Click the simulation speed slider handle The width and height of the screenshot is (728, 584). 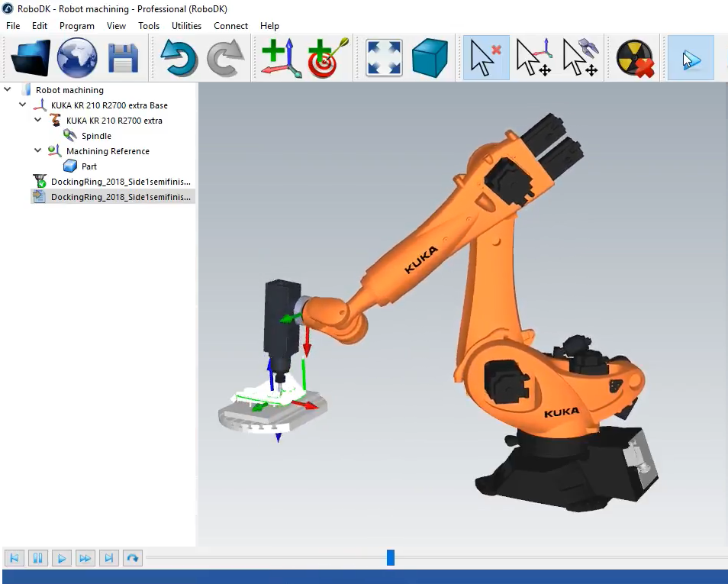pos(390,558)
